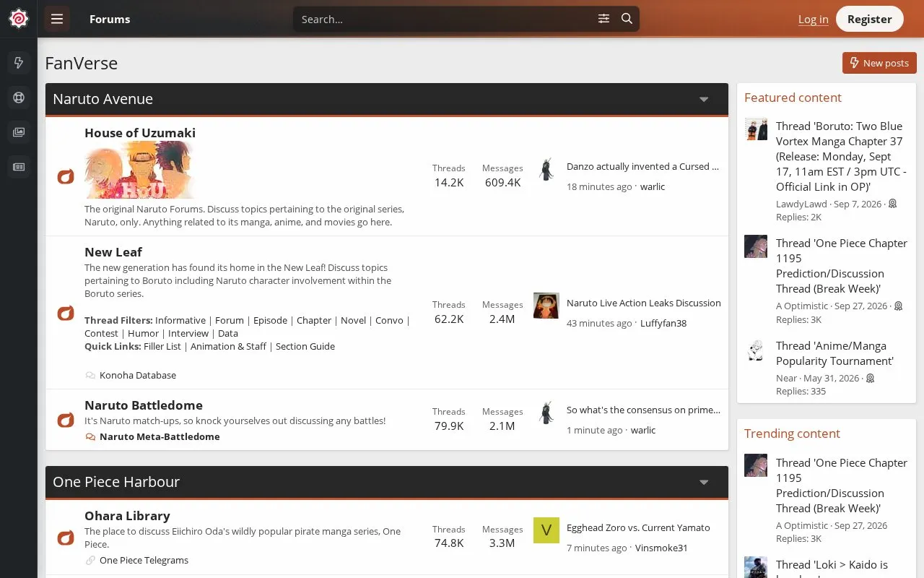Select the Informative thread filter
The width and height of the screenshot is (924, 578).
tap(180, 321)
